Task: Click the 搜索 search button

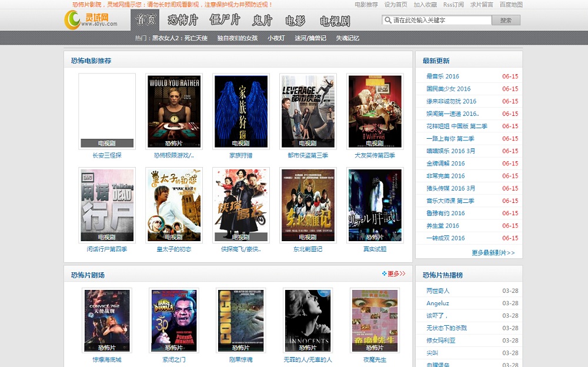Action: (506, 20)
